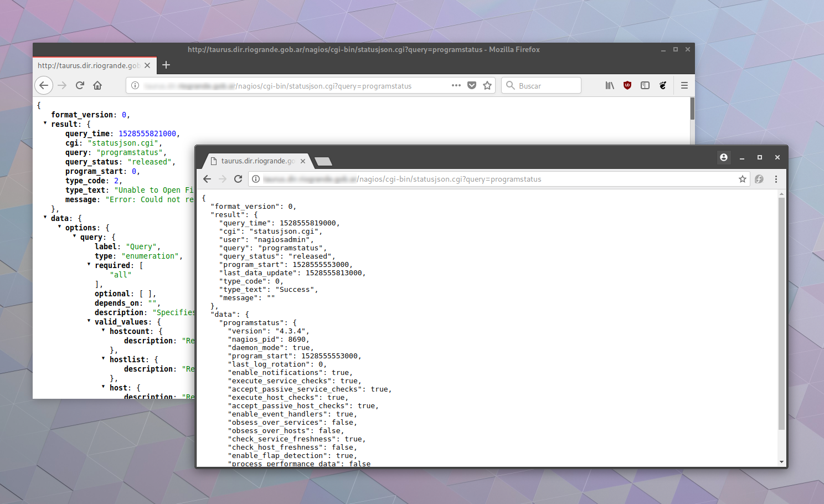The image size is (824, 504).
Task: Bookmark the page with Chrome's star icon
Action: [742, 178]
